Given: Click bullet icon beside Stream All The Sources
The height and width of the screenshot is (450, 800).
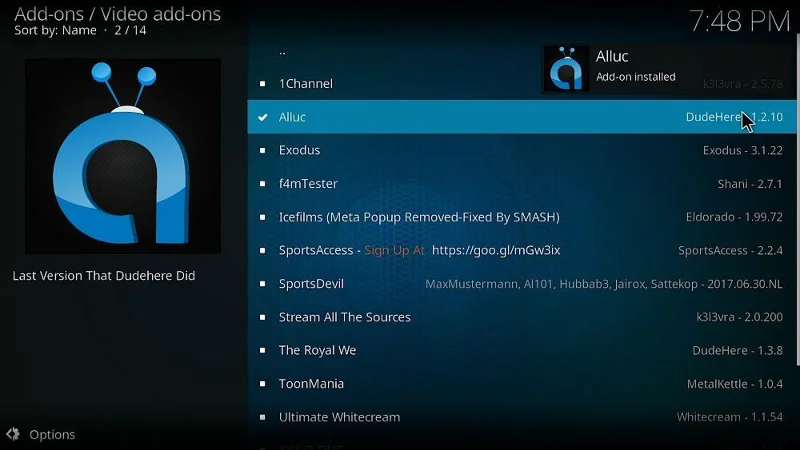Looking at the screenshot, I should click(262, 317).
